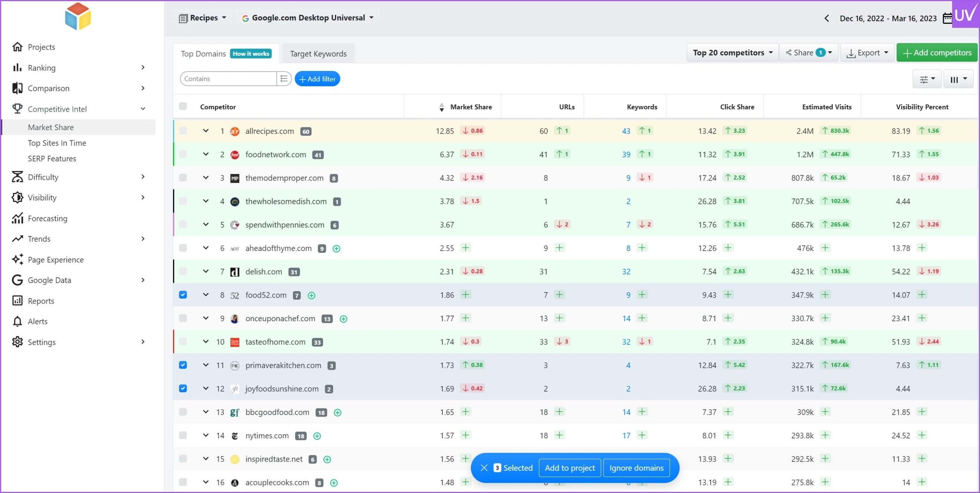
Task: Click the filter list icon beside Contains
Action: click(x=284, y=79)
